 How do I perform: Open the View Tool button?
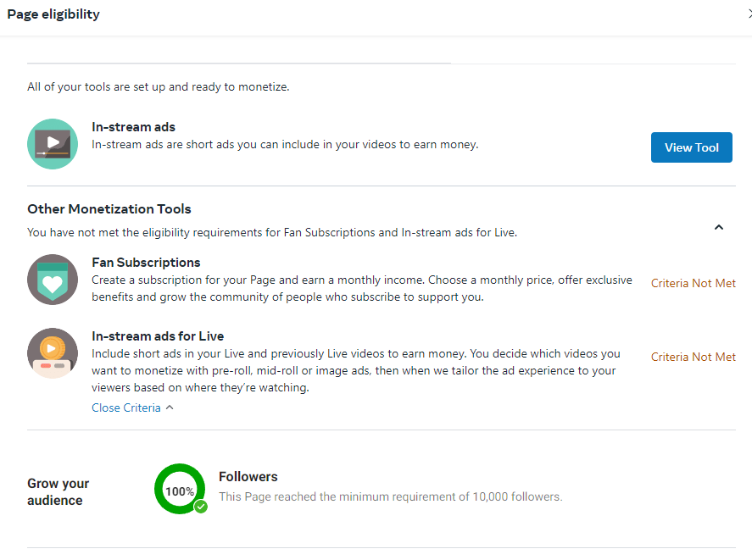[x=691, y=147]
